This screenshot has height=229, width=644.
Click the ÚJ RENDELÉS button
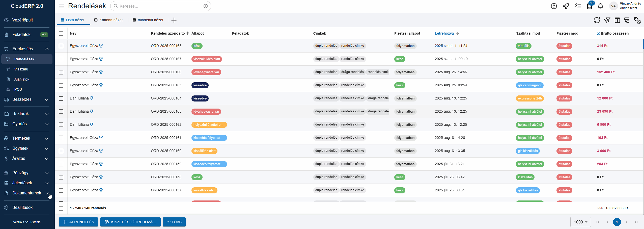point(78,222)
